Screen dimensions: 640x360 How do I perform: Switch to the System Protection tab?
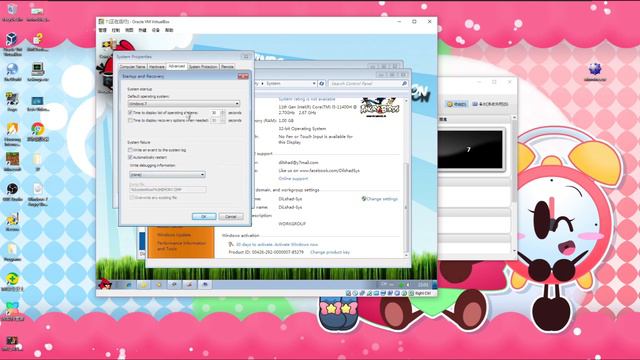tap(203, 67)
